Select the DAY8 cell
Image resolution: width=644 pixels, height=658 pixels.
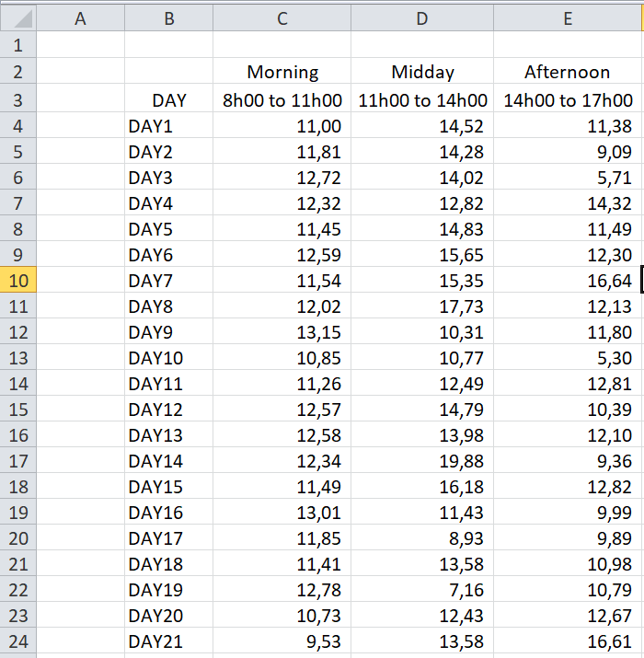(x=168, y=306)
